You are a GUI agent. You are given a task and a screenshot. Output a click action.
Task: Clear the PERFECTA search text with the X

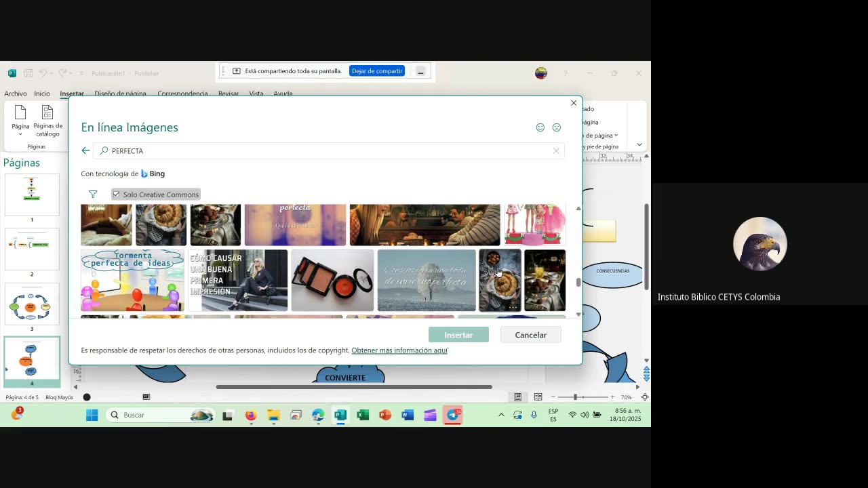point(556,150)
